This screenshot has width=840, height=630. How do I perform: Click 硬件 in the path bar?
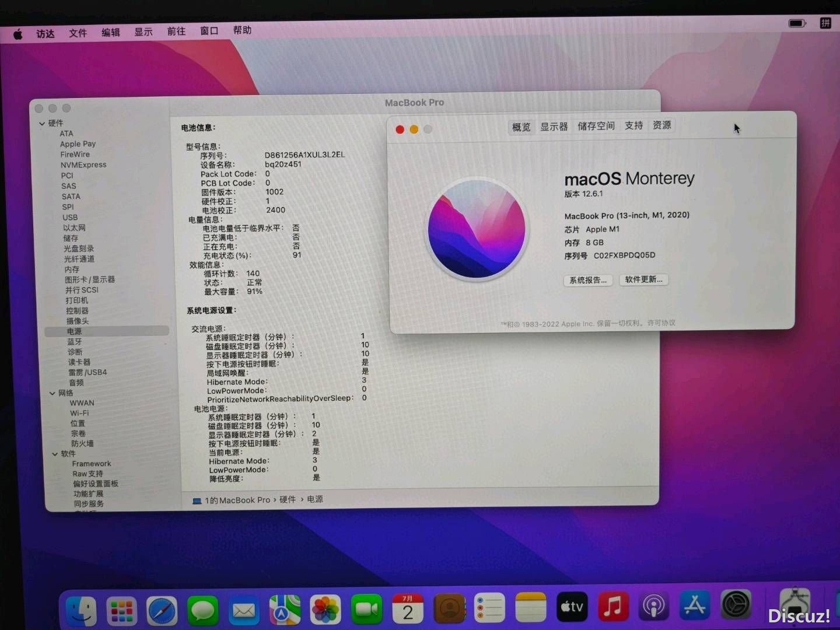pos(288,500)
